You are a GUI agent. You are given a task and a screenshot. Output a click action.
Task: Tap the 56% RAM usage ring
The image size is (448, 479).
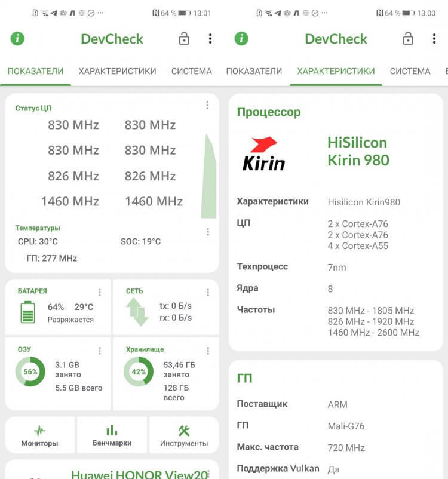[x=30, y=371]
